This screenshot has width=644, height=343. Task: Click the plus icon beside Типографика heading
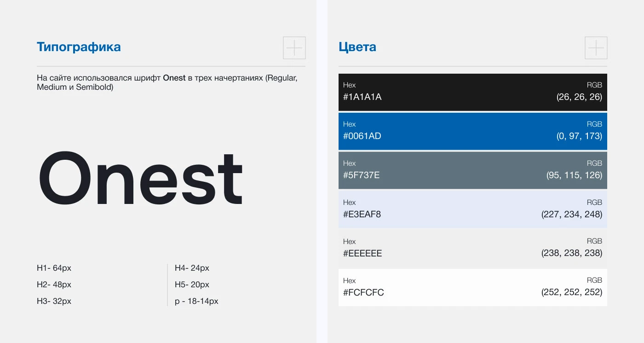(x=294, y=48)
